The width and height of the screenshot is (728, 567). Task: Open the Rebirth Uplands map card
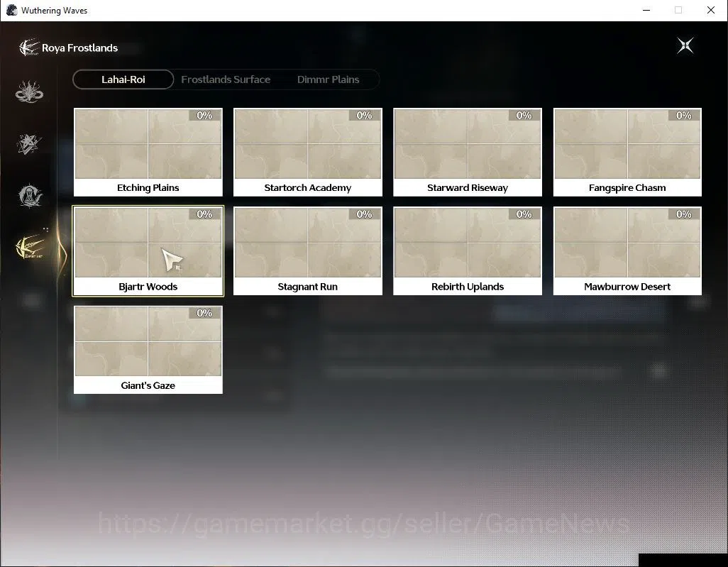tap(468, 251)
